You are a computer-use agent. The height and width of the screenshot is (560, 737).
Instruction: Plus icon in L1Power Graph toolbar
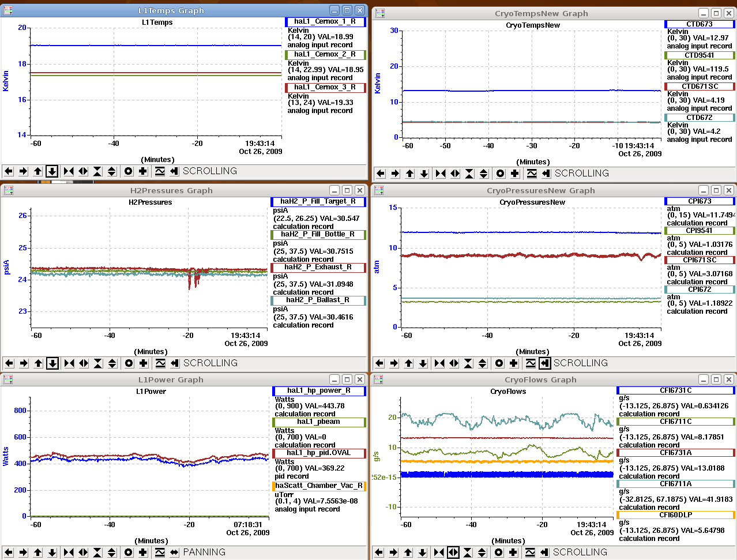[x=142, y=553]
